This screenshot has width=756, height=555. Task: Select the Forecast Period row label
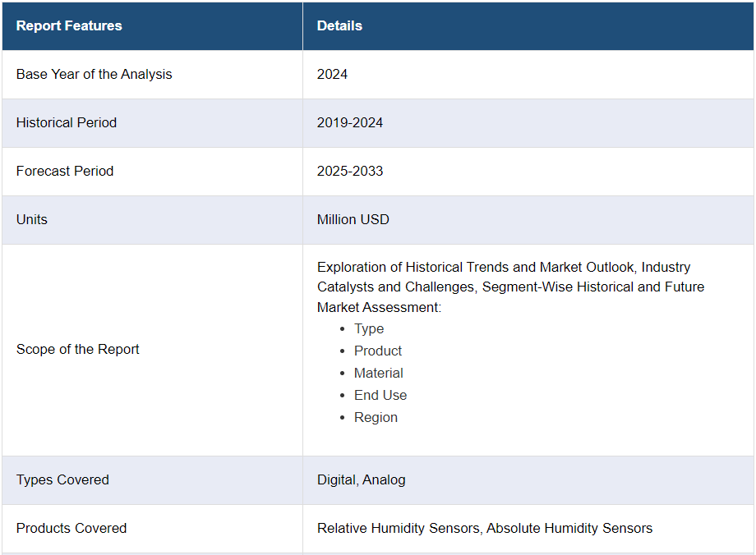point(65,171)
